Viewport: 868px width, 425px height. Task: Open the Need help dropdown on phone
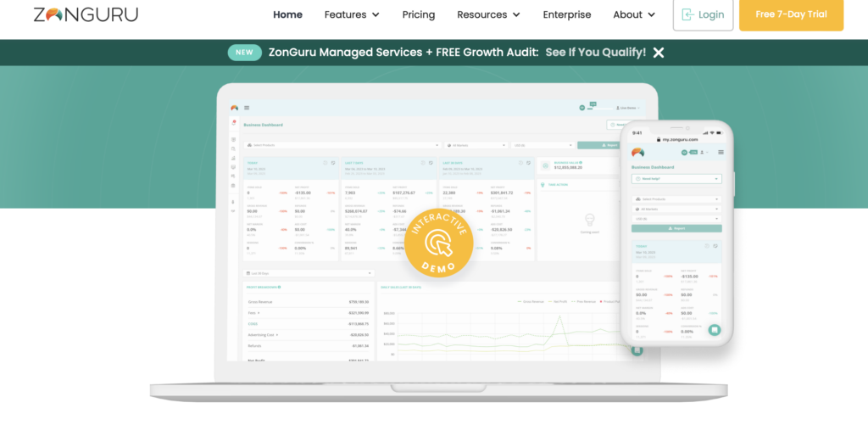pyautogui.click(x=676, y=179)
